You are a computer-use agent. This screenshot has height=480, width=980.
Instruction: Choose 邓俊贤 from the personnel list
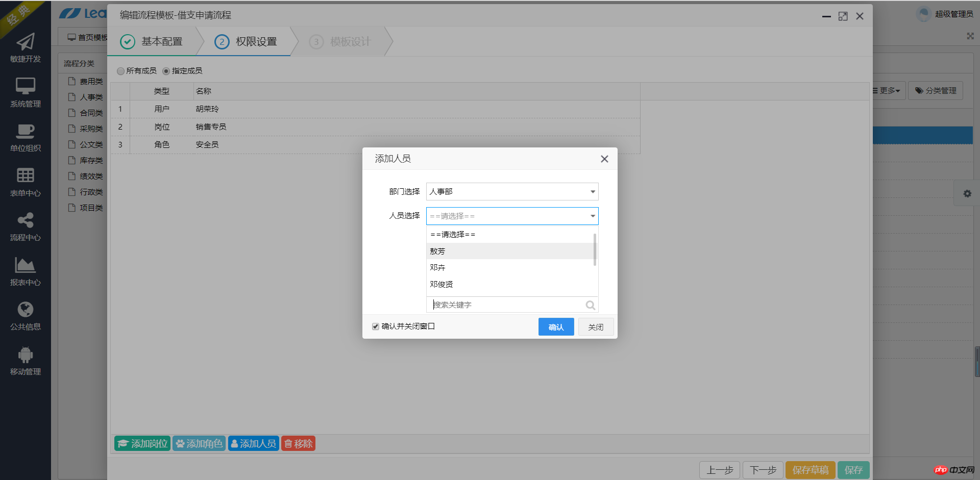pyautogui.click(x=442, y=284)
